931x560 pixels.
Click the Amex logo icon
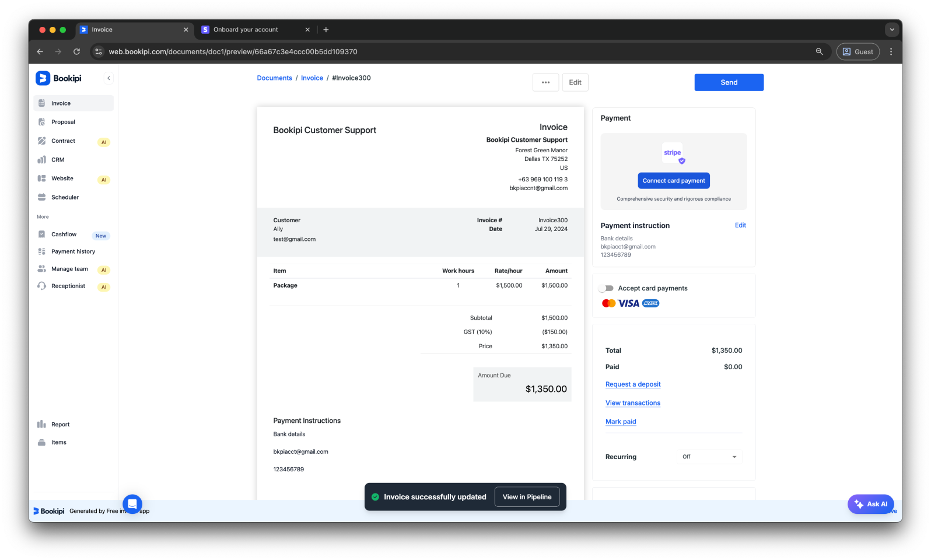(651, 303)
